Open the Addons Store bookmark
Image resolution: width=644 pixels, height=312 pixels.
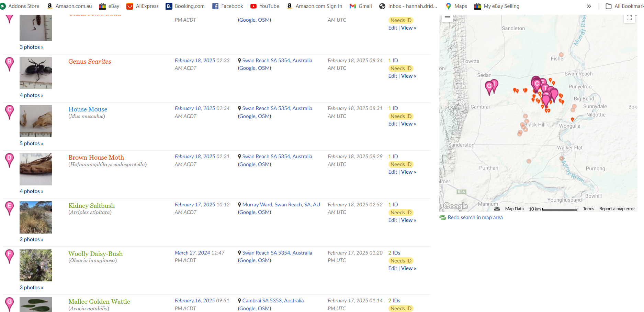click(x=20, y=6)
